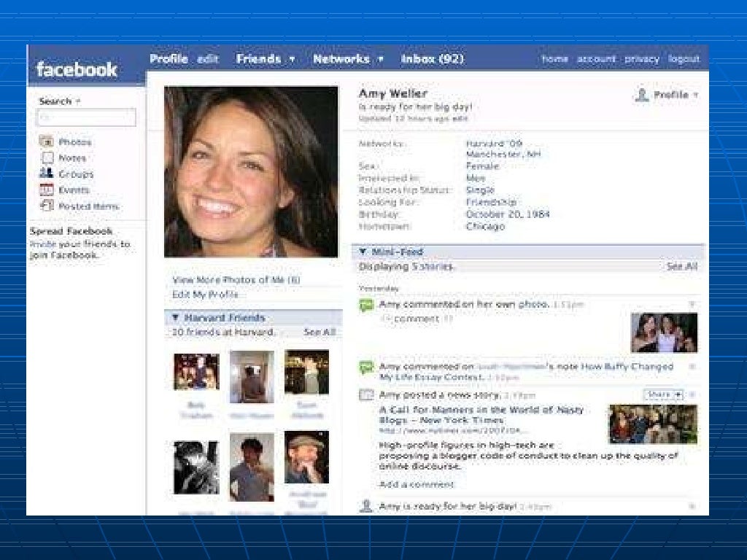The width and height of the screenshot is (747, 560).
Task: Collapse the Harvard Friends section
Action: click(175, 318)
